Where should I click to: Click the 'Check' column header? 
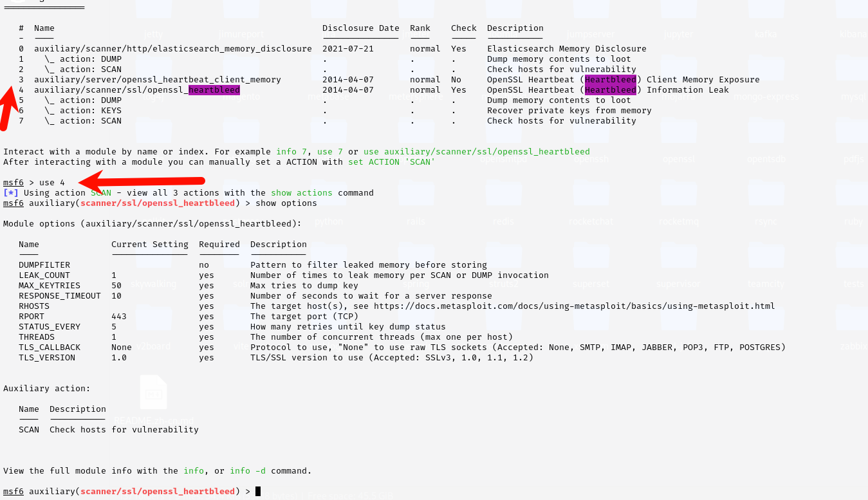tap(464, 28)
